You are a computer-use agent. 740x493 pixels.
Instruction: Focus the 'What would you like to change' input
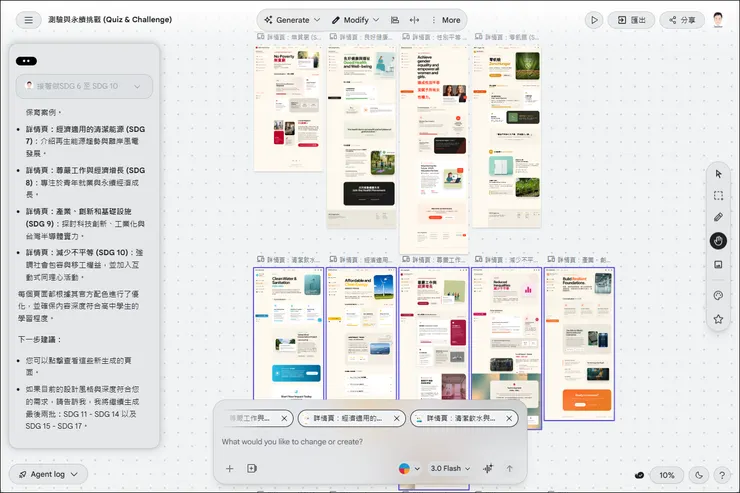370,442
